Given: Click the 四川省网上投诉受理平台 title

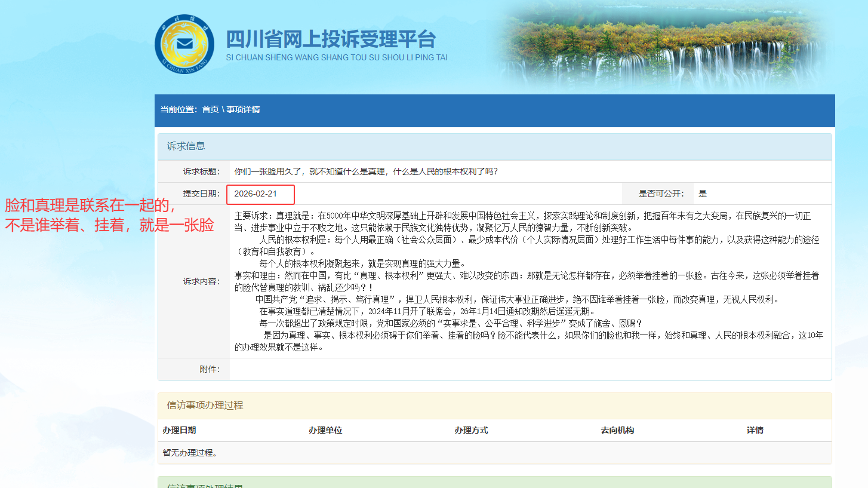Looking at the screenshot, I should (331, 39).
